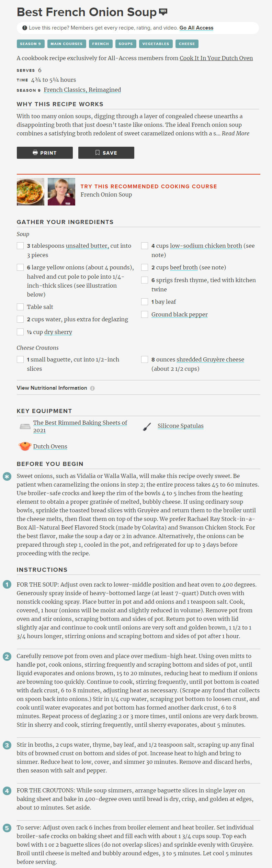Check the shredded Gruyère cheese box
The height and width of the screenshot is (868, 272).
click(x=145, y=359)
